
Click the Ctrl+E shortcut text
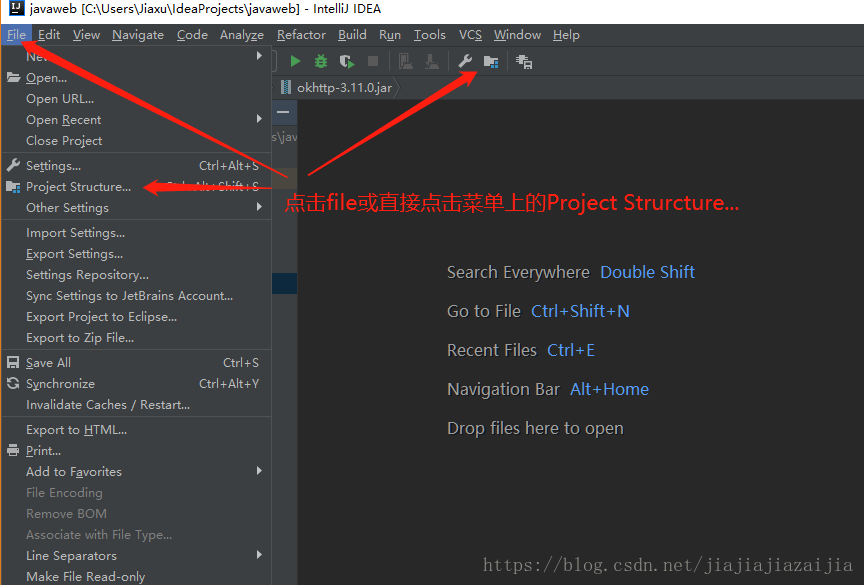[x=571, y=350]
